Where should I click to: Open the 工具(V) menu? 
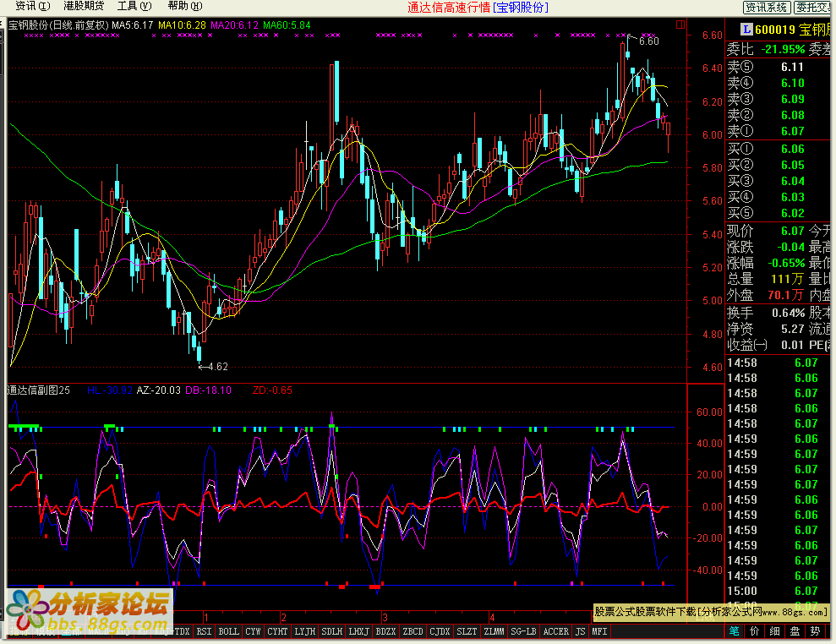pyautogui.click(x=134, y=6)
